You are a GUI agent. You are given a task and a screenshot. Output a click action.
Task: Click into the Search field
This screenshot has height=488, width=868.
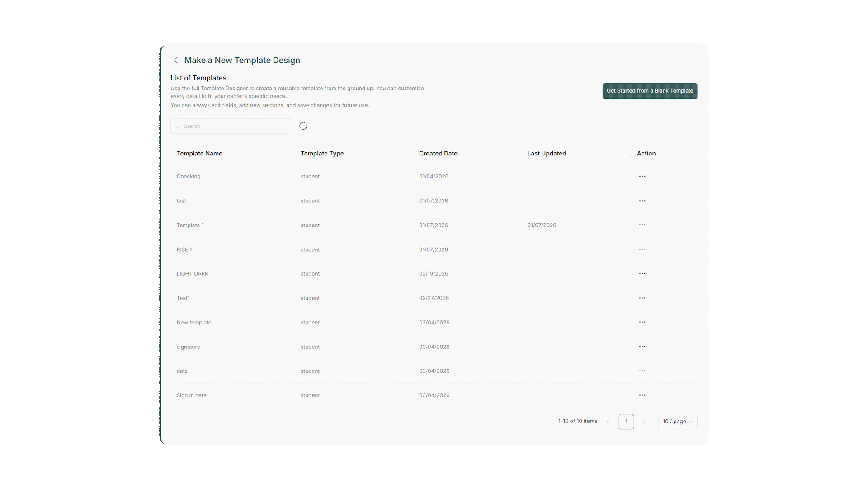coord(231,126)
